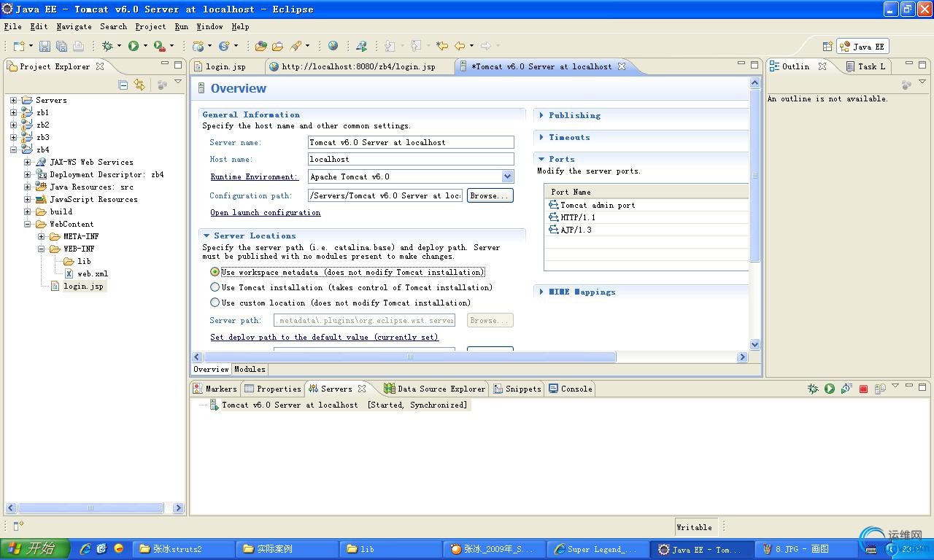Click the Host name input field

pyautogui.click(x=411, y=159)
